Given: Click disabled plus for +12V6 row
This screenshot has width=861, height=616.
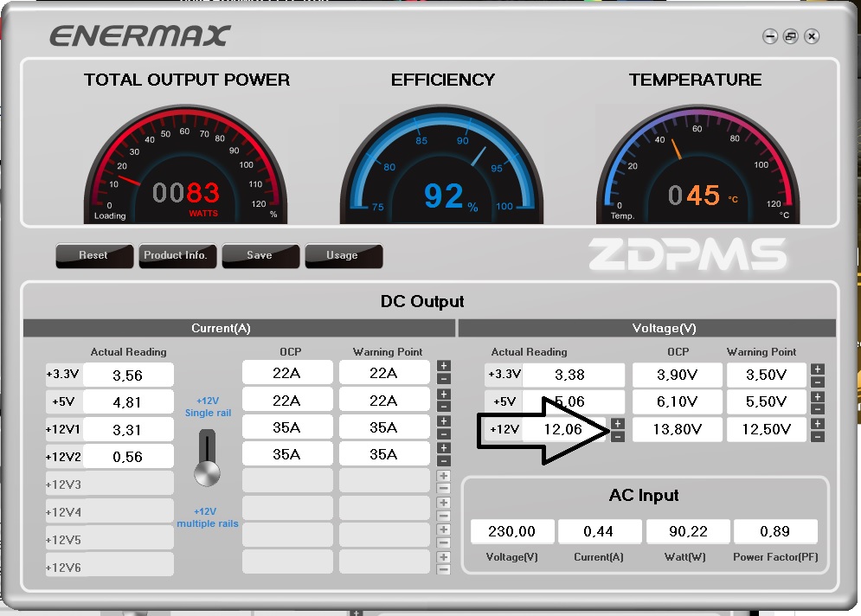Looking at the screenshot, I should click(x=444, y=557).
